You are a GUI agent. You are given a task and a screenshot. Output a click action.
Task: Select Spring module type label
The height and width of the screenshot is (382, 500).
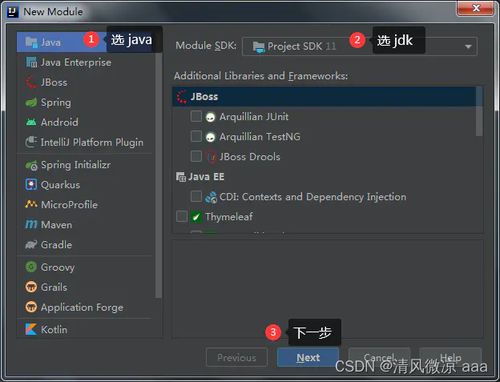point(56,102)
